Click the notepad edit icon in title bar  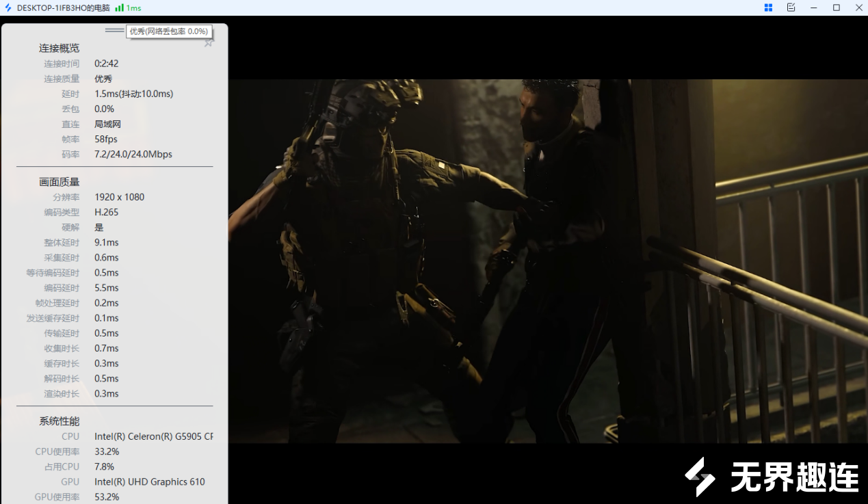[x=791, y=8]
